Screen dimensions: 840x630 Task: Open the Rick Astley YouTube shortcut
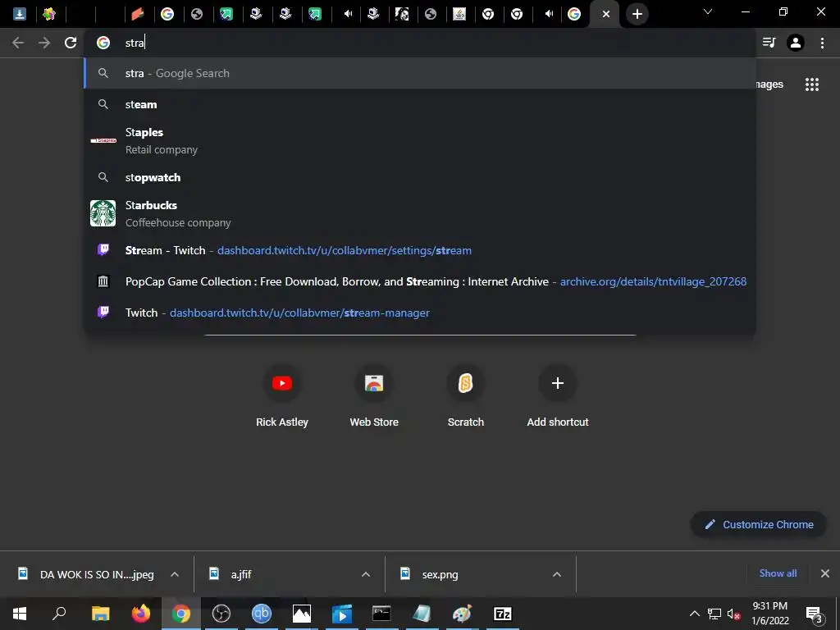(x=282, y=395)
